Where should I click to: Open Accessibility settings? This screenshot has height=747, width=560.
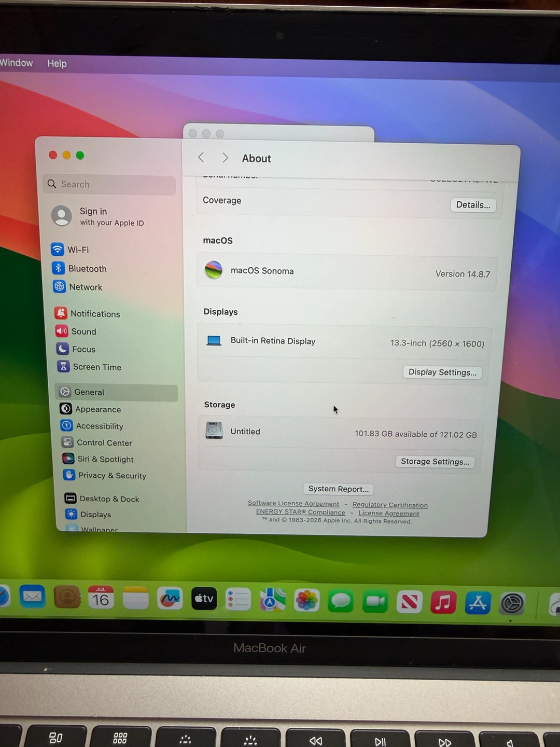click(x=92, y=426)
